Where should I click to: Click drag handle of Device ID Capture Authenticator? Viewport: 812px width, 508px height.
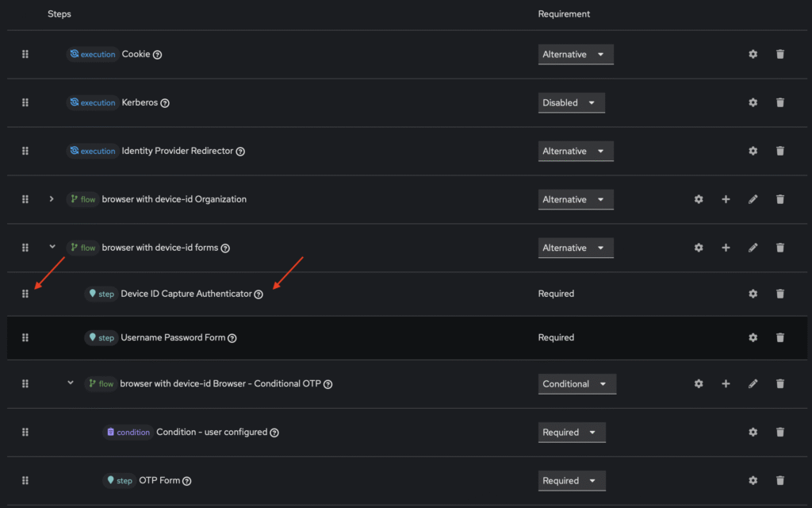tap(25, 294)
